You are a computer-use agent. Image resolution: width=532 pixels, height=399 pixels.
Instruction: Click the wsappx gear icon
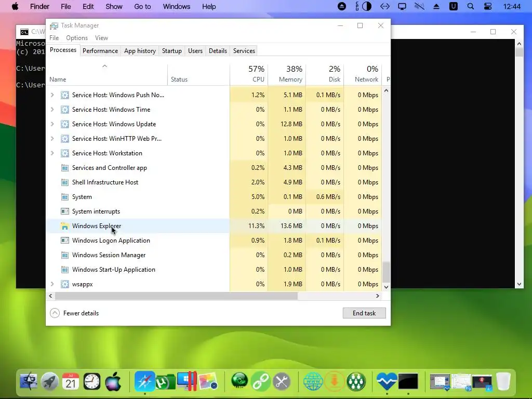64,284
